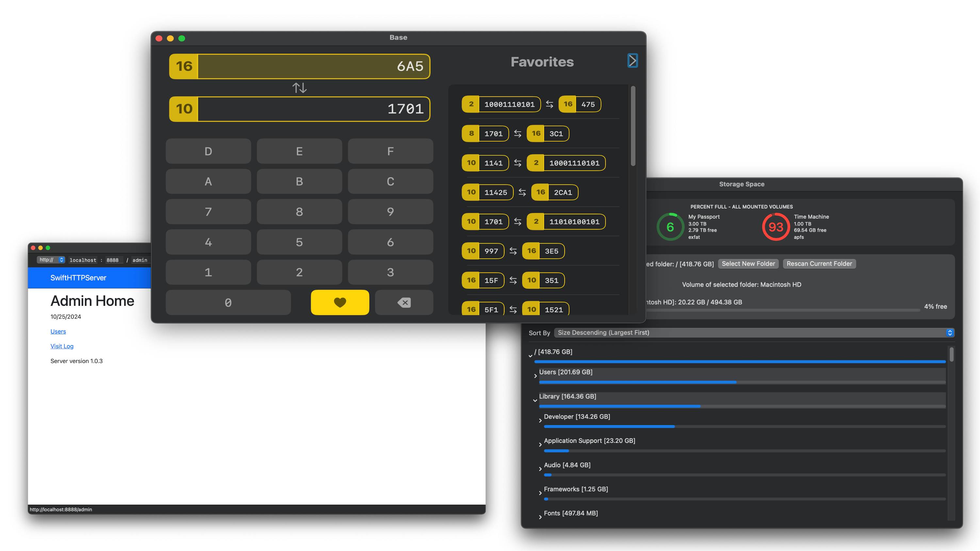980x551 pixels.
Task: Expand the Users [201.69 GB] folder
Action: [x=535, y=375]
